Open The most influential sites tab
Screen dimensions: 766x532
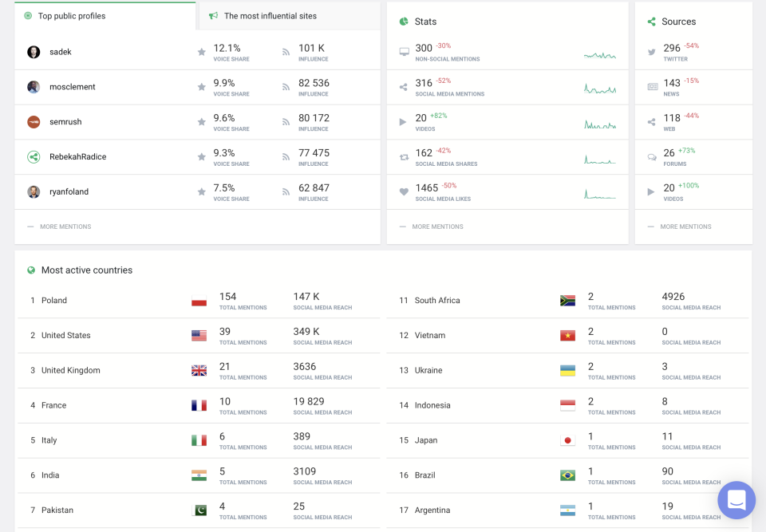pos(270,16)
